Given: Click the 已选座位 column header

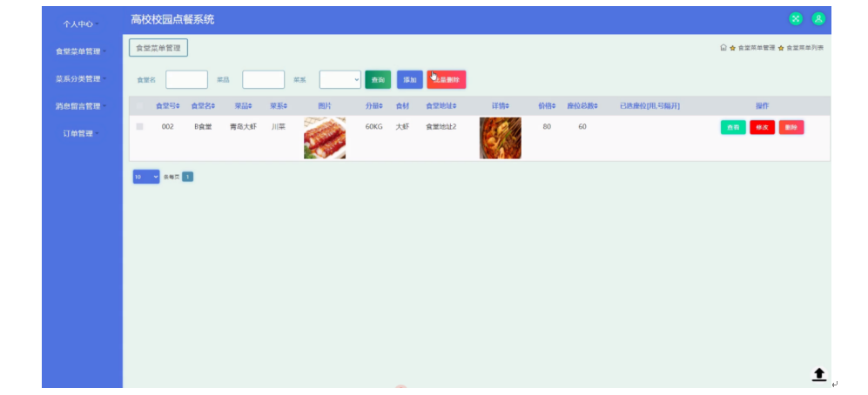Looking at the screenshot, I should pos(649,105).
